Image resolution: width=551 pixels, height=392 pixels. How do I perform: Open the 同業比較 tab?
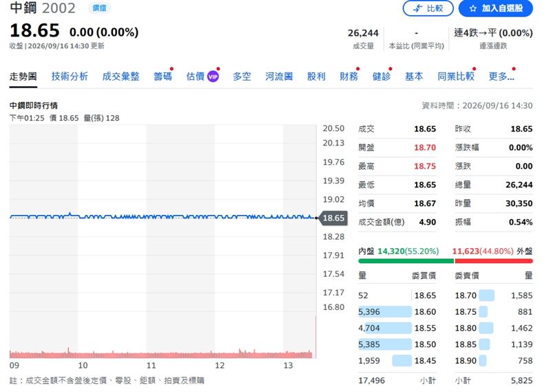[456, 76]
